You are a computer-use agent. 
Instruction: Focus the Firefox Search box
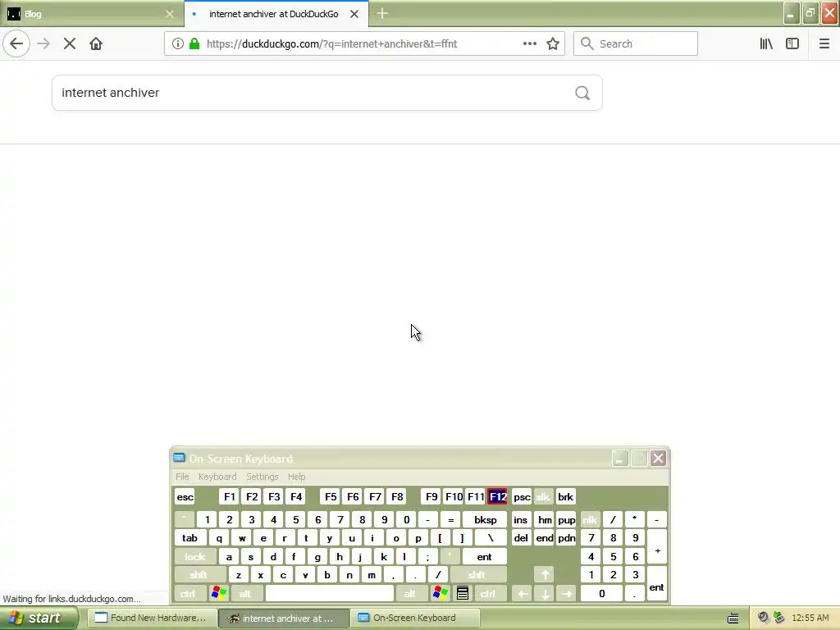[x=636, y=44]
